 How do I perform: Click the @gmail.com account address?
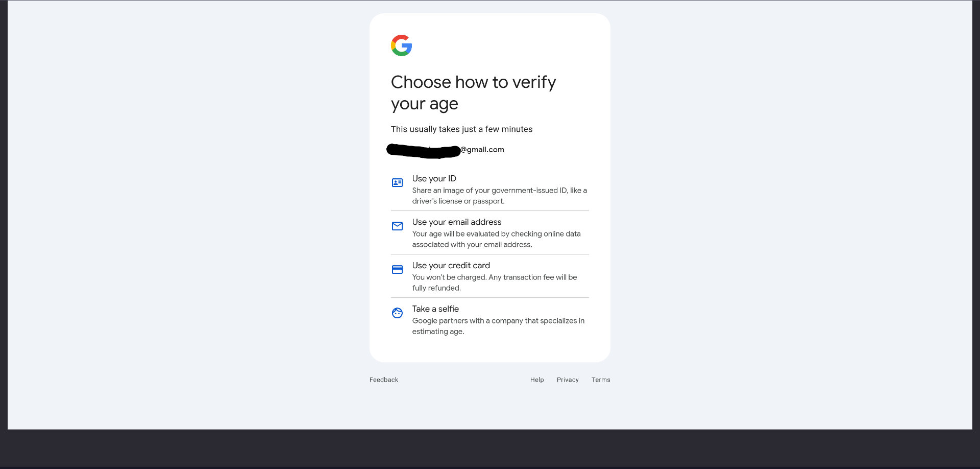[482, 150]
